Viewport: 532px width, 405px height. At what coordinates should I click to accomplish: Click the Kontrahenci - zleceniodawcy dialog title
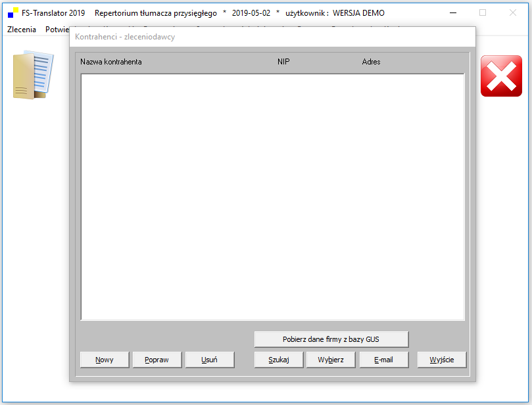[125, 37]
